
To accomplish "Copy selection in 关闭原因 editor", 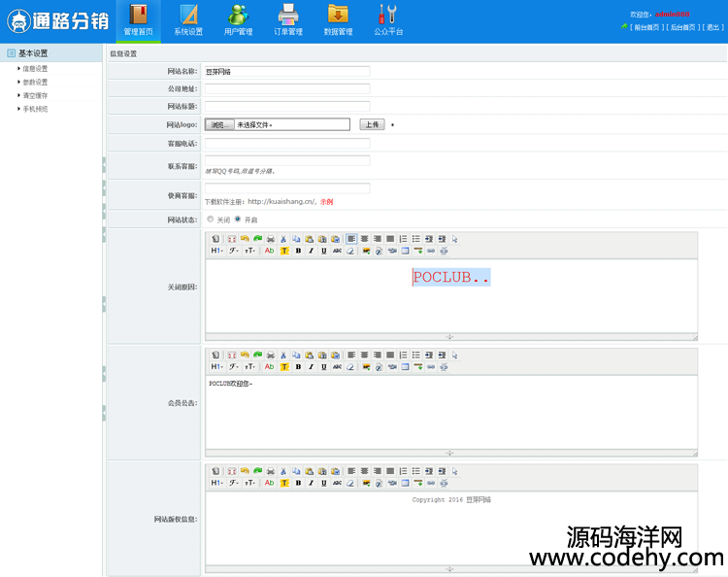I will (296, 239).
